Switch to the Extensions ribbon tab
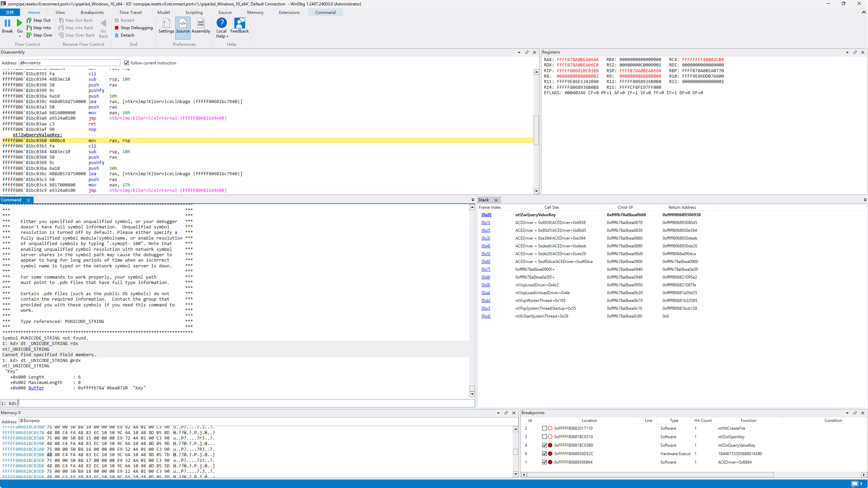 pyautogui.click(x=289, y=13)
